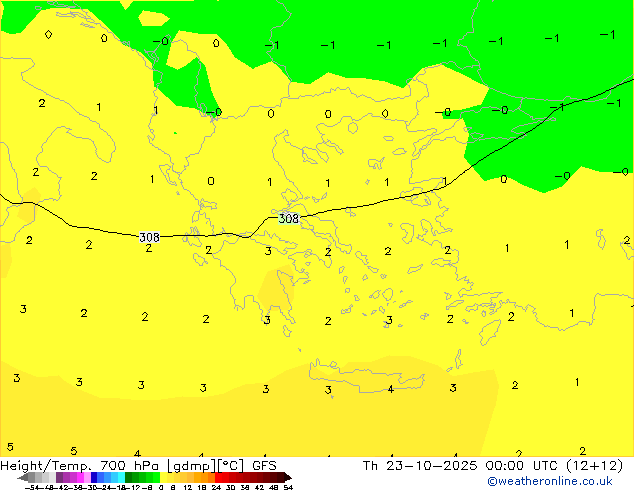This screenshot has width=634, height=490.
Task: Click the dark brown arrow at the scale's warm end
Action: click(288, 477)
